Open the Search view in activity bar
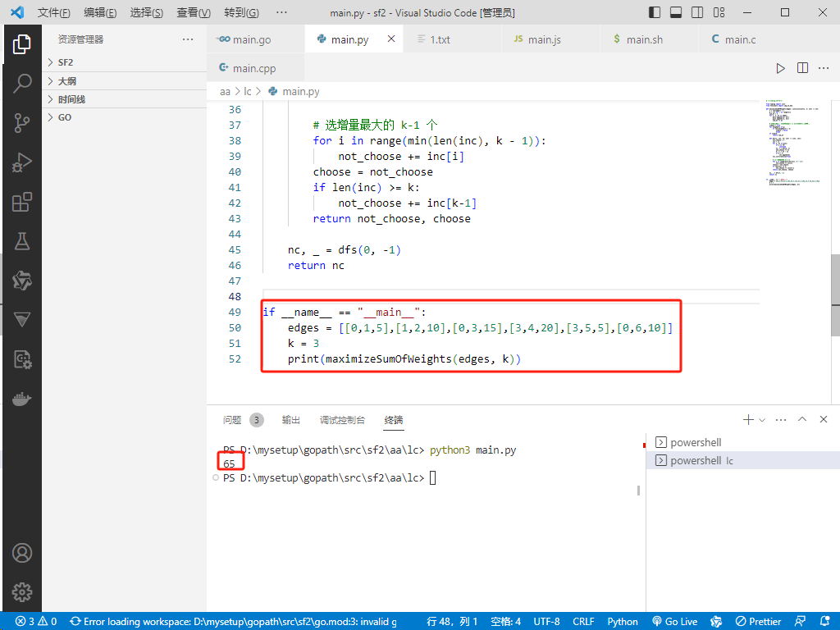The width and height of the screenshot is (840, 630). click(x=22, y=83)
